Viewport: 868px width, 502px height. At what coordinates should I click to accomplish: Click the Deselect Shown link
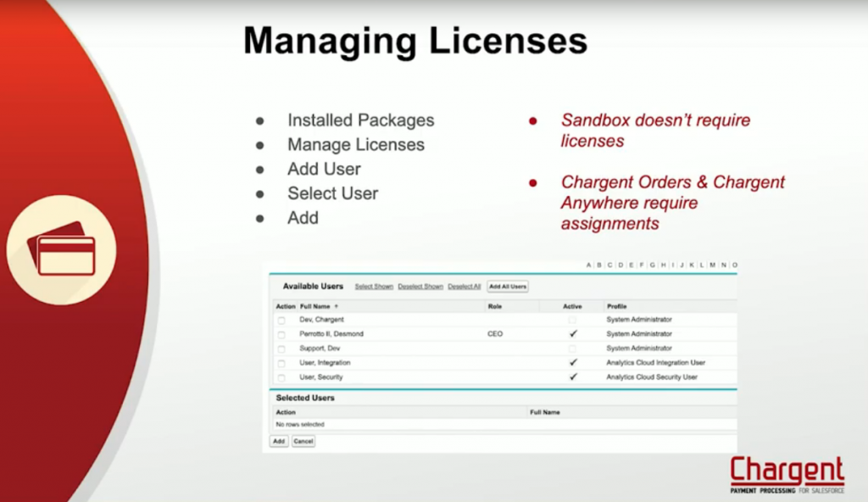pos(420,287)
